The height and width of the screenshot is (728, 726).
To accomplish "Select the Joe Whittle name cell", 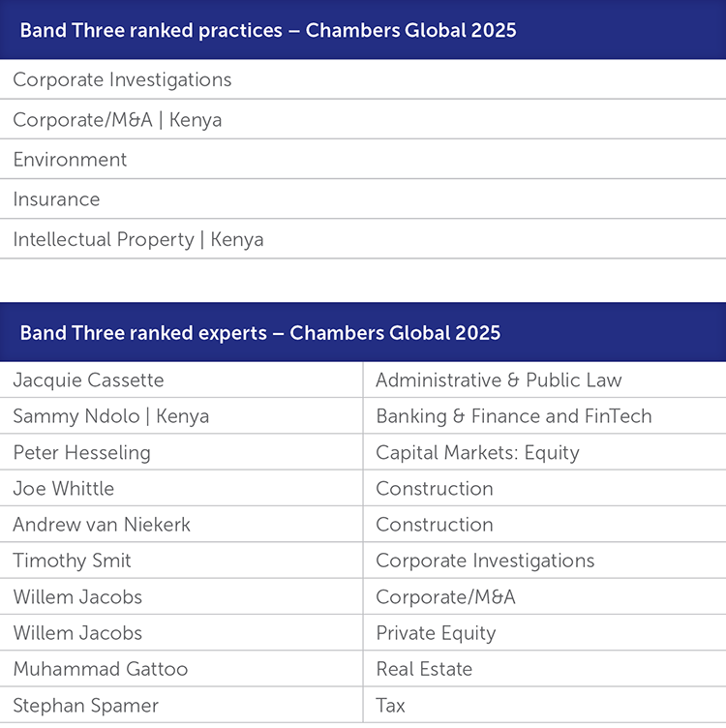I will tap(181, 489).
